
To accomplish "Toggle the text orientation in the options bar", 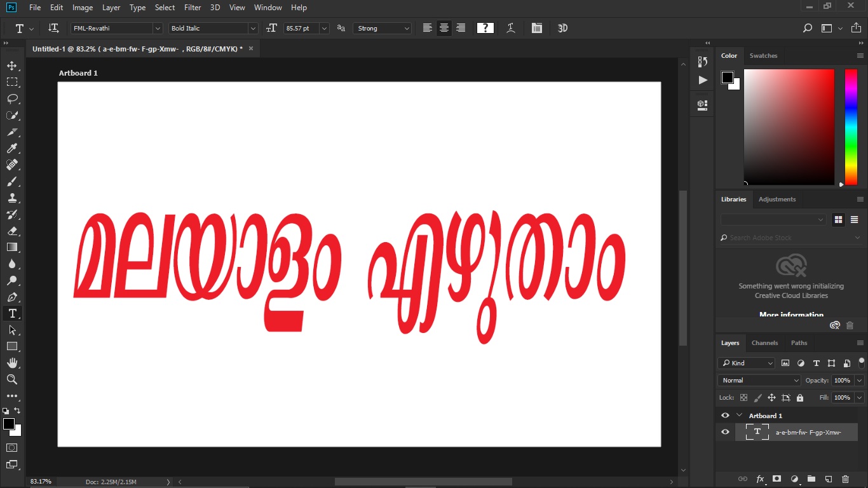I will click(x=53, y=28).
